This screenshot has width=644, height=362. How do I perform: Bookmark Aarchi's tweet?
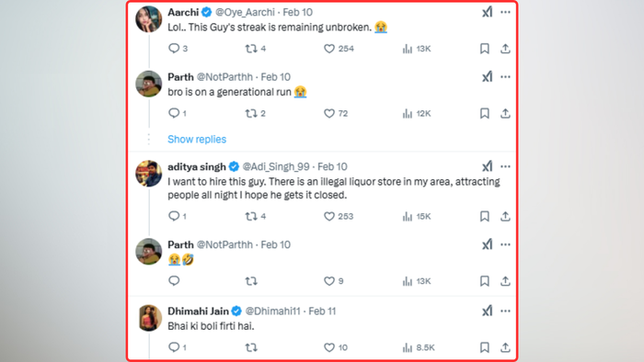coord(485,49)
